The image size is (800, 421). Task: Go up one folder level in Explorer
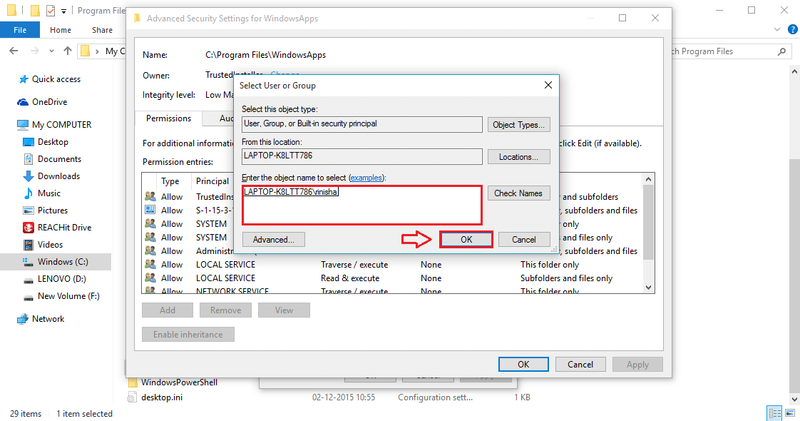67,51
